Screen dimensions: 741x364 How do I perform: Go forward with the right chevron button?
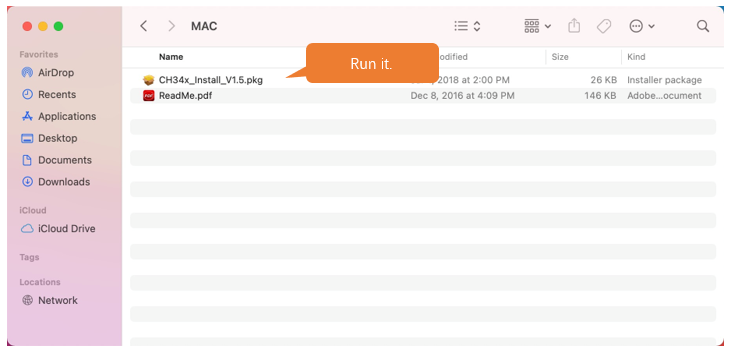click(x=172, y=26)
